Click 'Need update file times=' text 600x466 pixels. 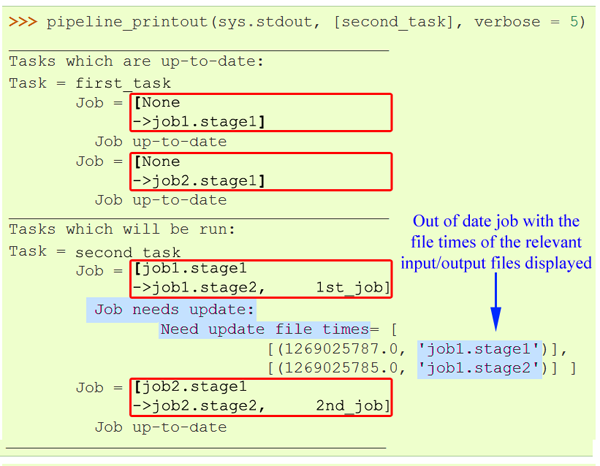click(264, 329)
